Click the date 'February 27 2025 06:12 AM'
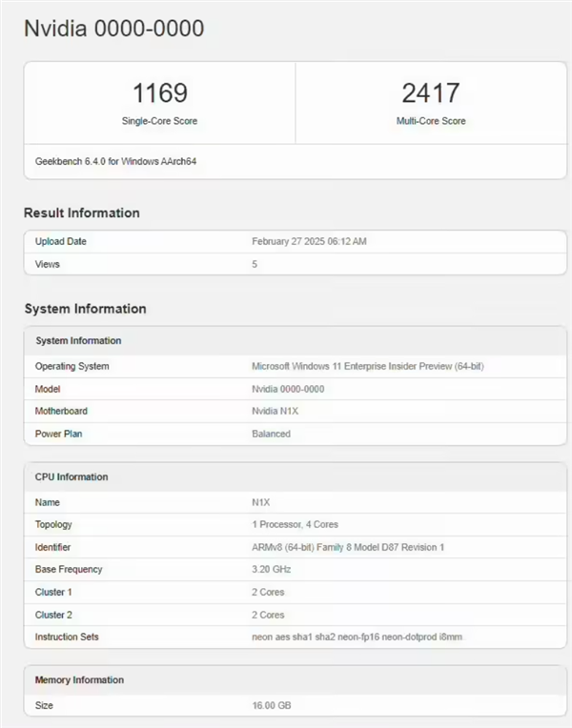Image resolution: width=572 pixels, height=728 pixels. pos(309,241)
